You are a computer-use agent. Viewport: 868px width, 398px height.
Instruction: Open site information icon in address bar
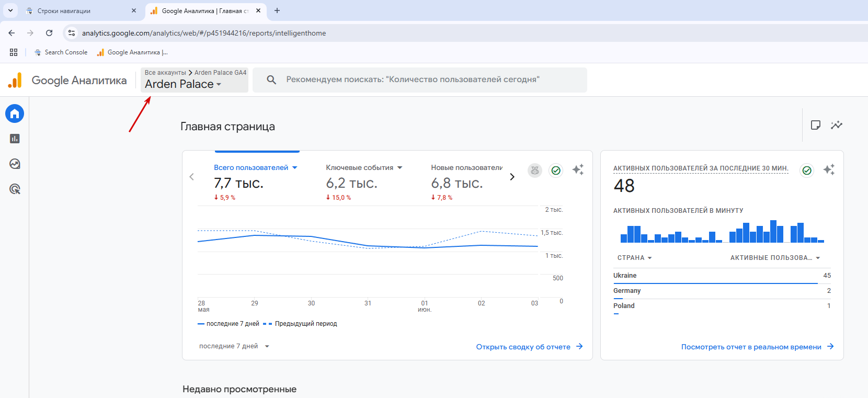(x=72, y=33)
